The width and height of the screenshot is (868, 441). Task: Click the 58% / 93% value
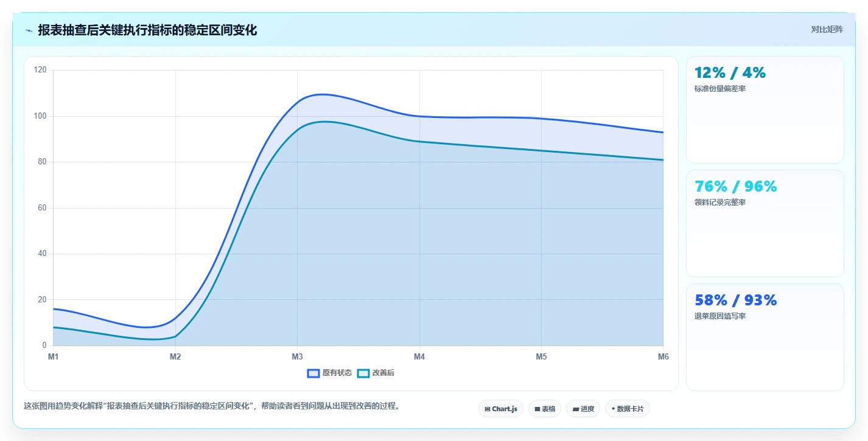[735, 300]
